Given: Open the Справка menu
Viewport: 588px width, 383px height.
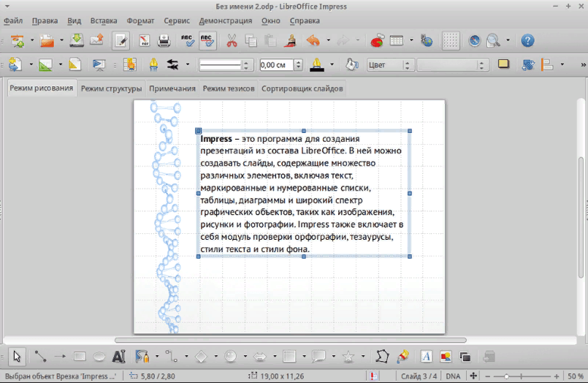Looking at the screenshot, I should tap(305, 20).
